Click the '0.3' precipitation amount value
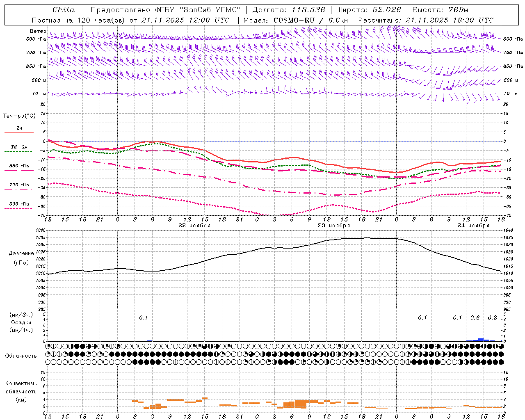Viewport: 525px width, 420px height. coord(492,318)
